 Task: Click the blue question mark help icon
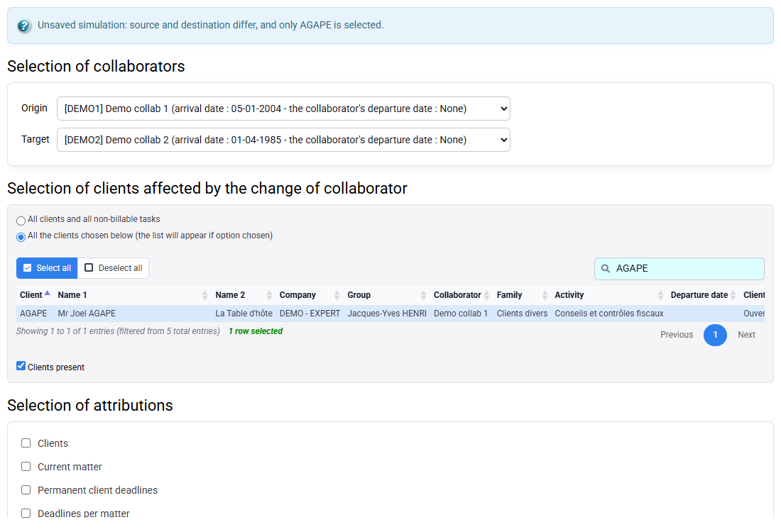[24, 26]
